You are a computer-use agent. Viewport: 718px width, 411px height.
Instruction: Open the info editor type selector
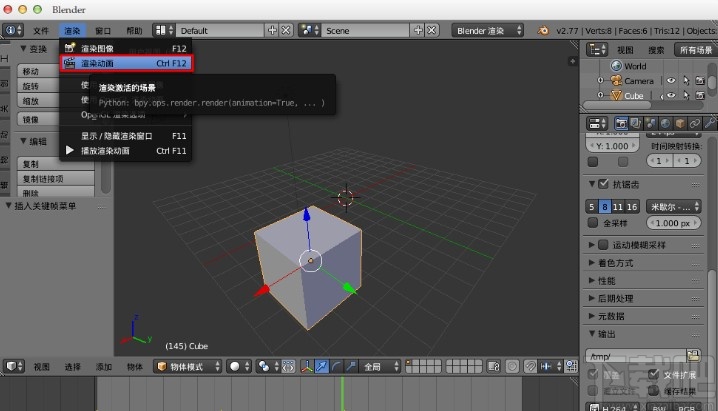click(13, 30)
